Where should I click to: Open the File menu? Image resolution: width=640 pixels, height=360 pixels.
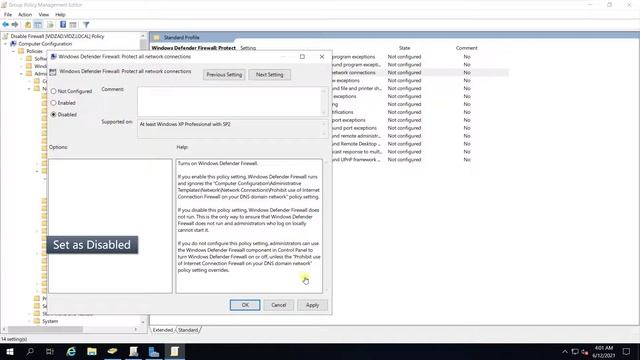(x=8, y=15)
